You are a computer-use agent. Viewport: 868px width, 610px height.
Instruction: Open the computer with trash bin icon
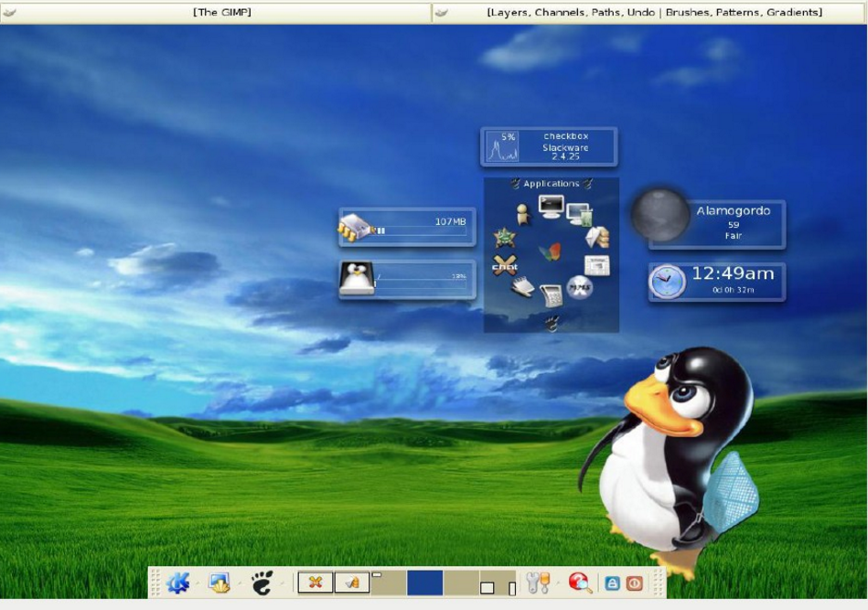coord(580,215)
